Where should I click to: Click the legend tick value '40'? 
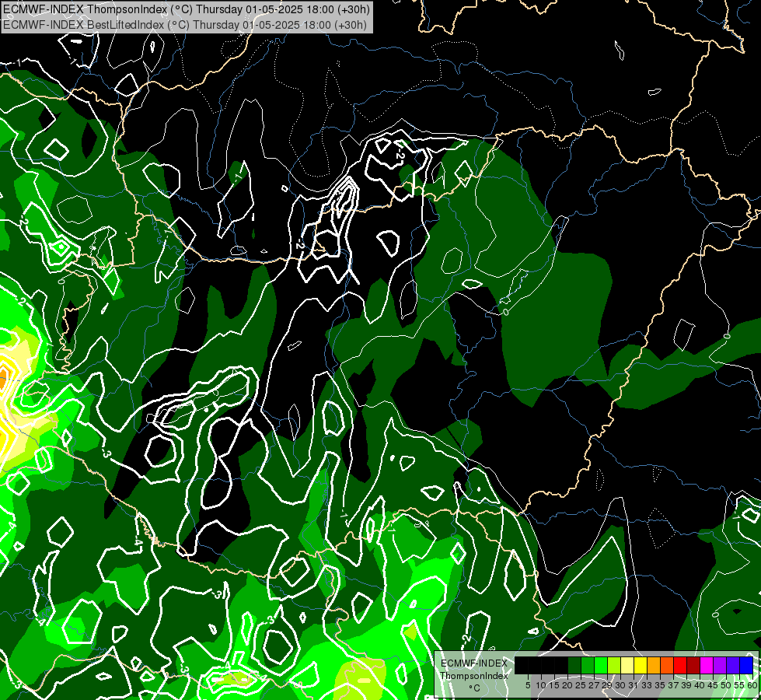700,685
